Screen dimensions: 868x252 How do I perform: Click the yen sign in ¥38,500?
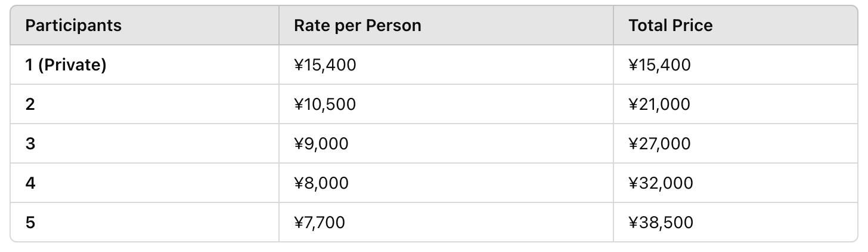(633, 223)
